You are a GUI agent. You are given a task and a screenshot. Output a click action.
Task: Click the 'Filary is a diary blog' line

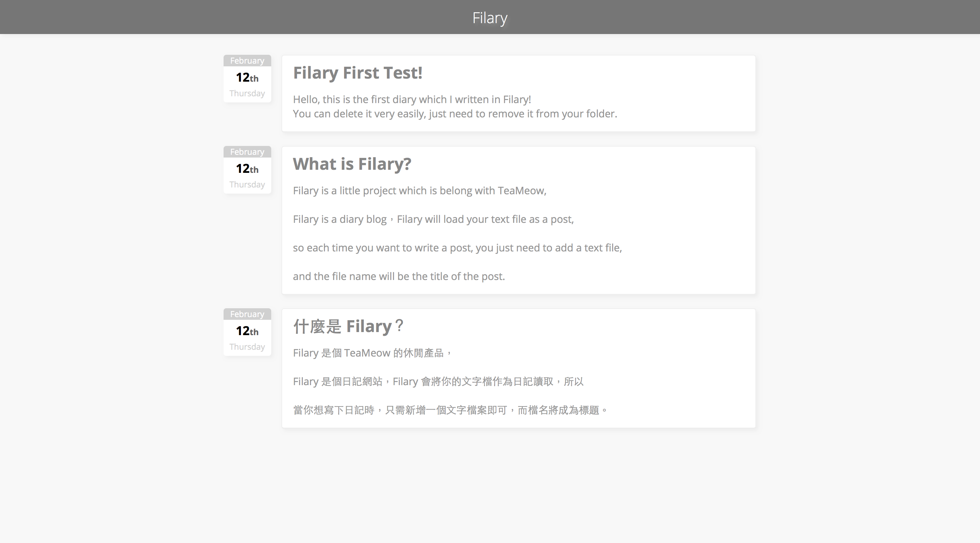point(433,219)
